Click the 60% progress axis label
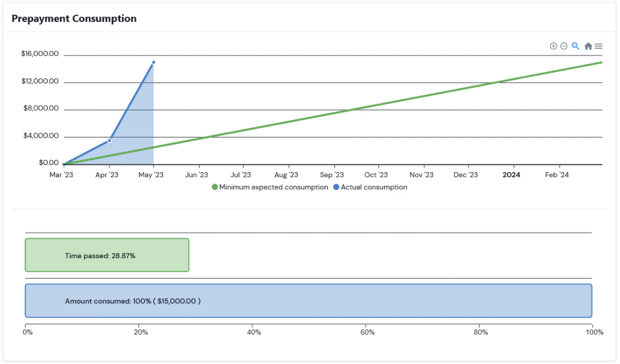Viewport: 620px width, 364px height. click(x=367, y=332)
